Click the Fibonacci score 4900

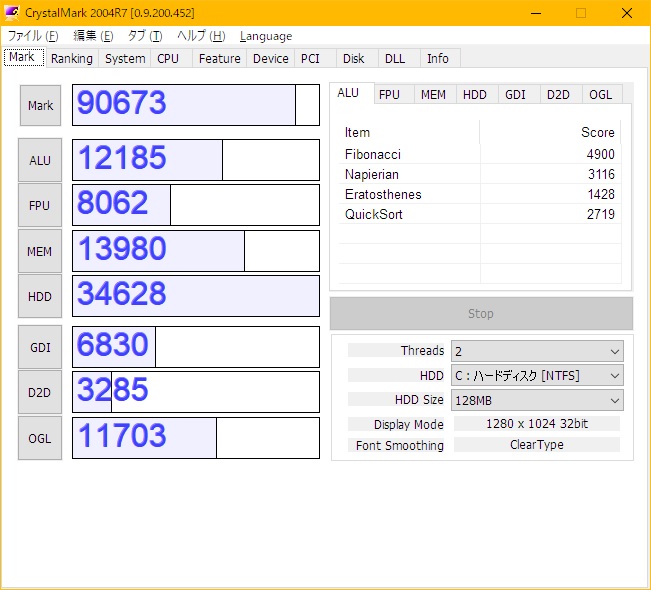[x=600, y=154]
